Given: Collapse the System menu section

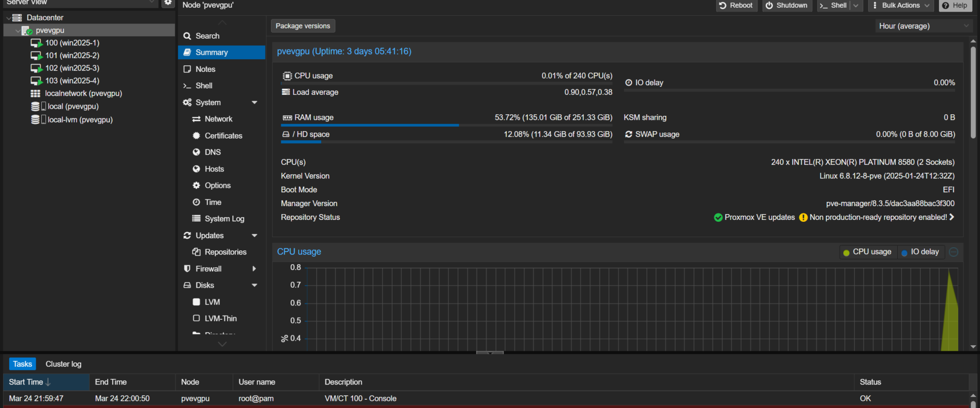Looking at the screenshot, I should [x=254, y=103].
